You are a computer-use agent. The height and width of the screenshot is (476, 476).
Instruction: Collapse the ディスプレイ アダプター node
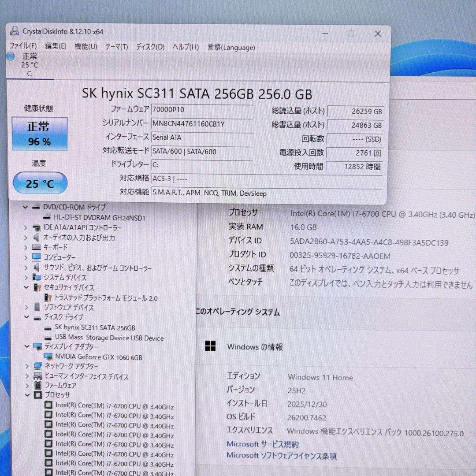pos(27,346)
